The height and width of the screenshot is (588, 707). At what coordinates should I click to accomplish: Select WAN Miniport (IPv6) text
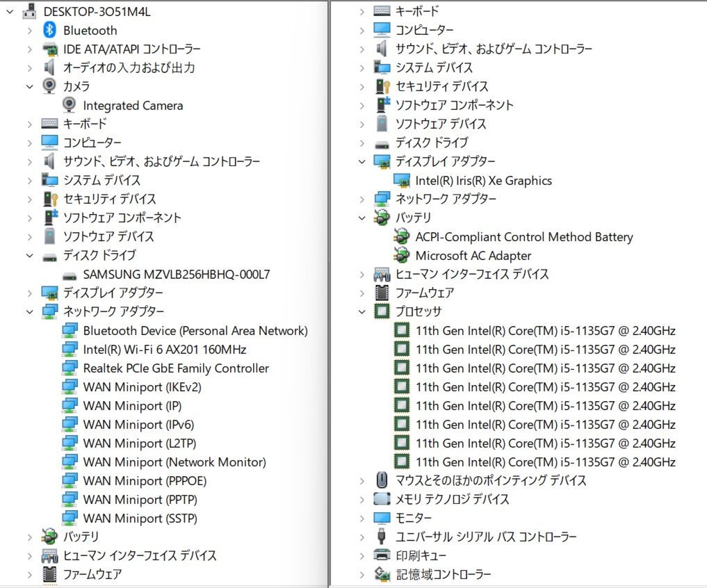coord(138,425)
